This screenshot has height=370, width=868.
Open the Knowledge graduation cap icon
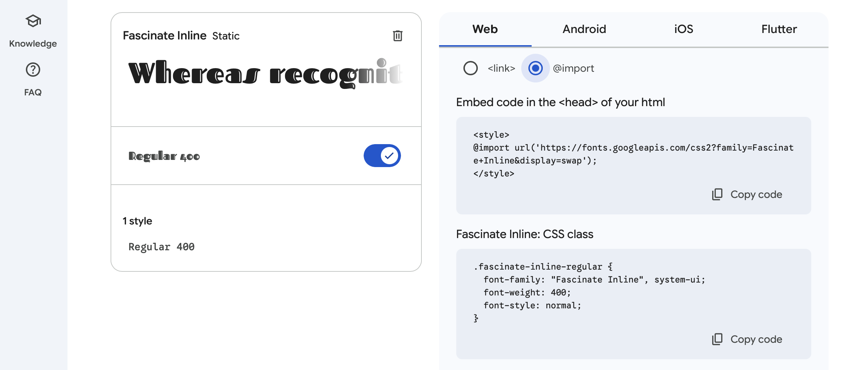click(33, 21)
